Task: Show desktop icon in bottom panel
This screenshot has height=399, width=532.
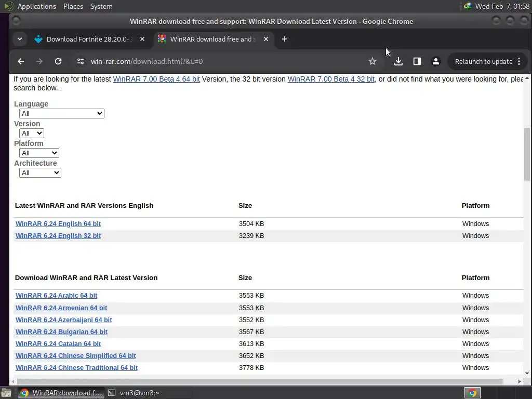Action: point(6,393)
